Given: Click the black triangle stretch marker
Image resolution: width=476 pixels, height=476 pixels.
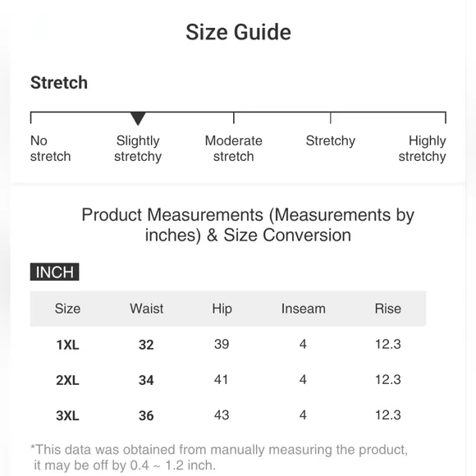Looking at the screenshot, I should tap(138, 118).
